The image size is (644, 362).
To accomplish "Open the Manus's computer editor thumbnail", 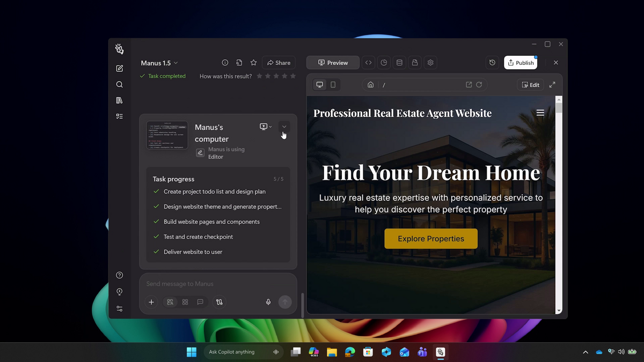I will [167, 135].
